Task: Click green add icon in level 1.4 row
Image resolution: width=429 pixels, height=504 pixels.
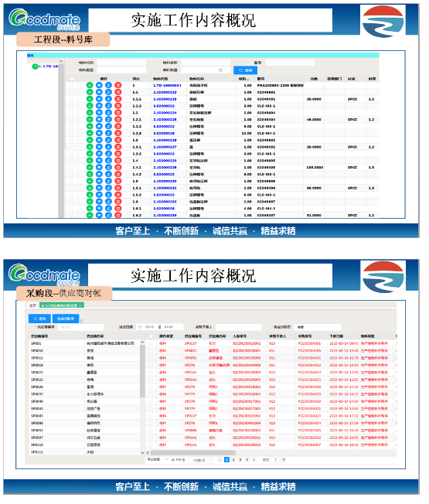Action: pos(90,160)
